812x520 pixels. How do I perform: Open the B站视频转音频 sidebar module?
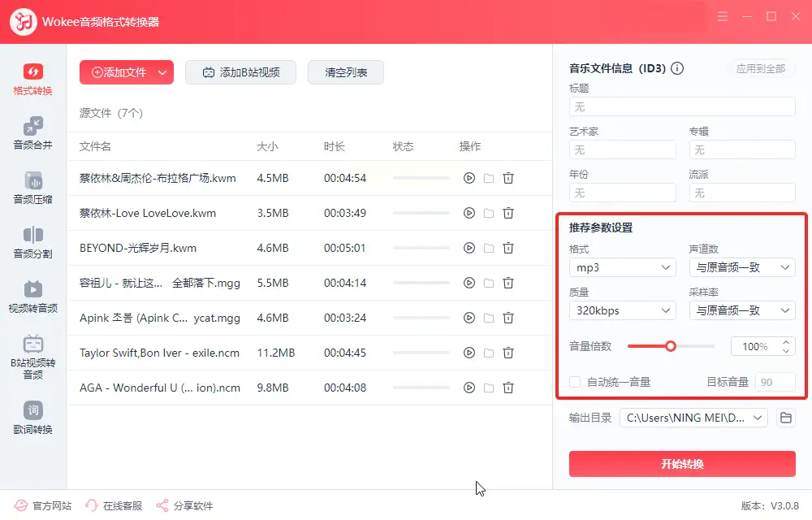point(32,357)
